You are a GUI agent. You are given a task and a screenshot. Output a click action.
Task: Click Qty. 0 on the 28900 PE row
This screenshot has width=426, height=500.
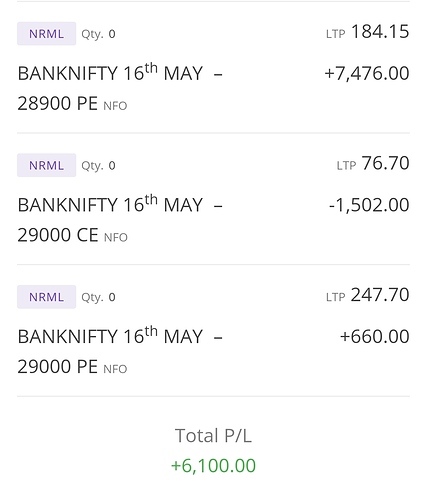click(98, 34)
